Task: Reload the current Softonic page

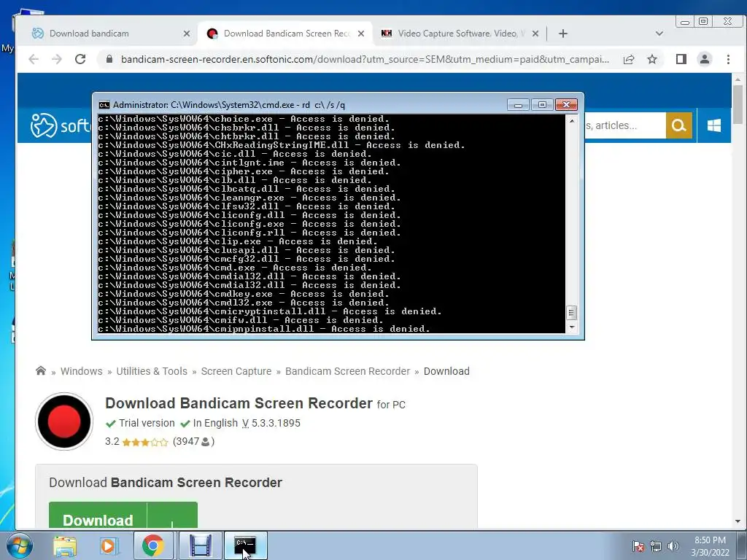Action: pos(80,59)
